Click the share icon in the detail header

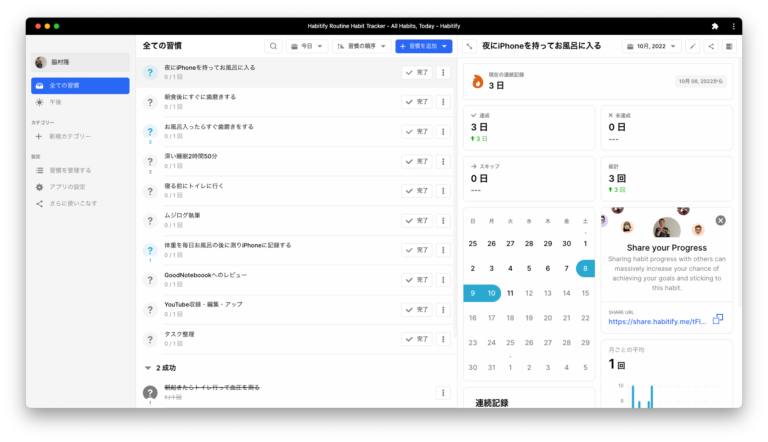coord(711,46)
